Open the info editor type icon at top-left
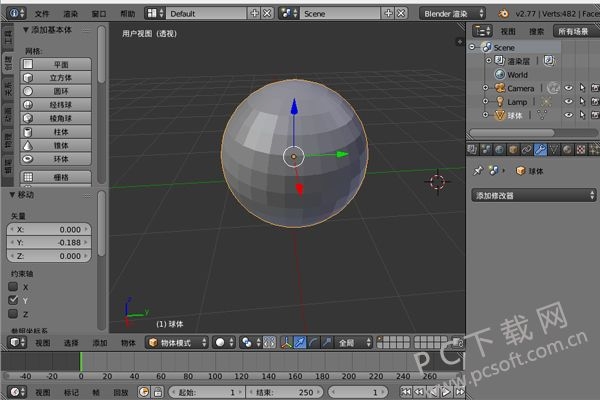 (12, 14)
